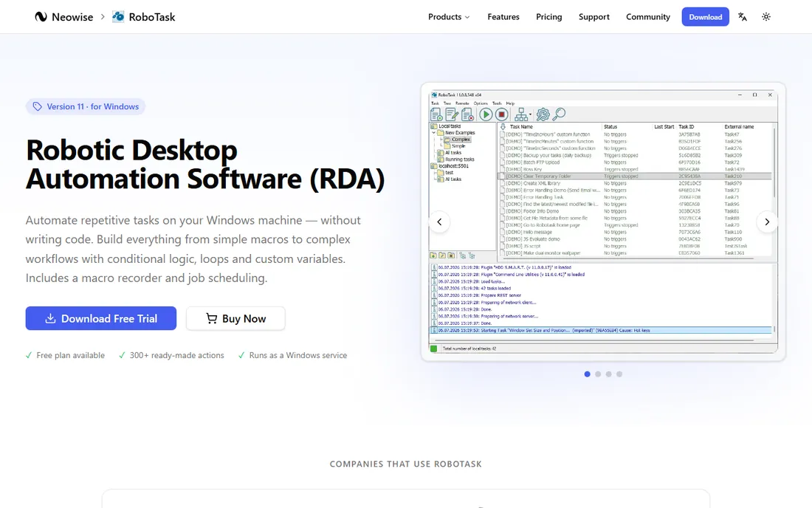Click the 'Free plan available' text

pyautogui.click(x=70, y=355)
